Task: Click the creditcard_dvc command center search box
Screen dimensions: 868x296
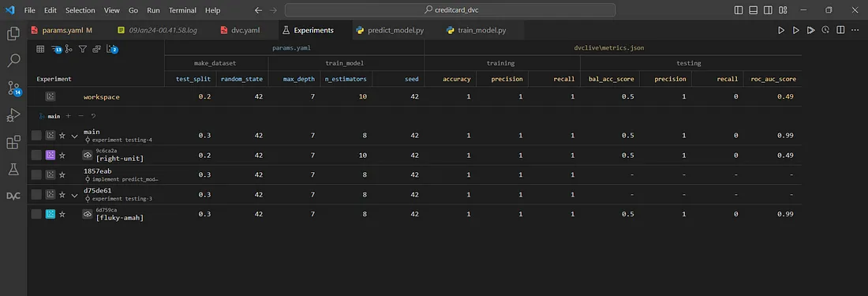Action: [450, 10]
